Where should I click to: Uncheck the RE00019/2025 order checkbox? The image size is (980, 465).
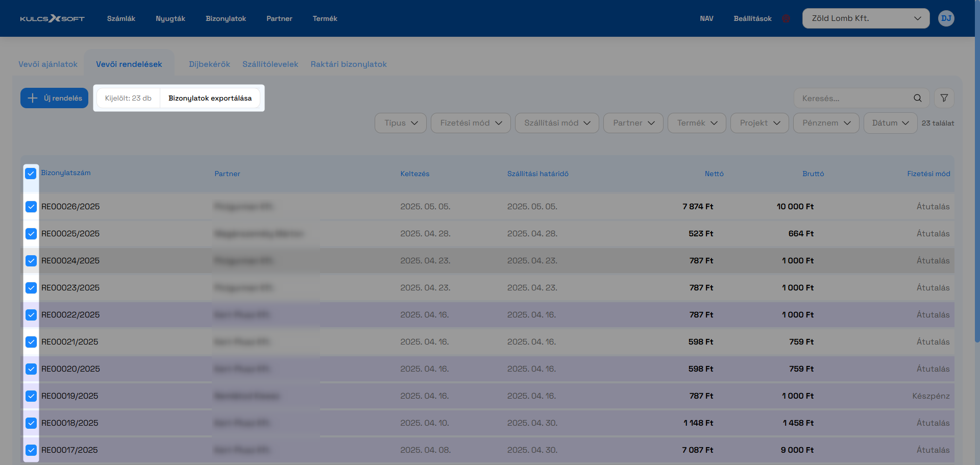click(x=31, y=396)
